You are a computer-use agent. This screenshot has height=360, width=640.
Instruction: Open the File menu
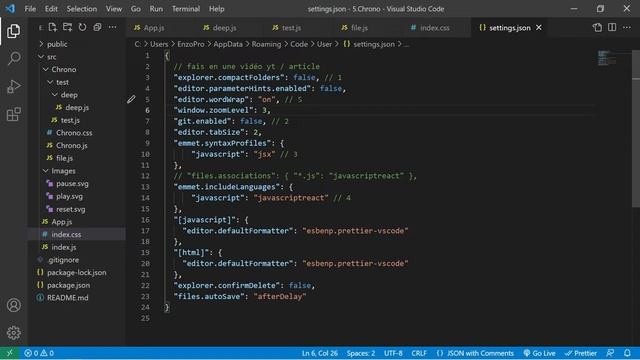point(30,9)
